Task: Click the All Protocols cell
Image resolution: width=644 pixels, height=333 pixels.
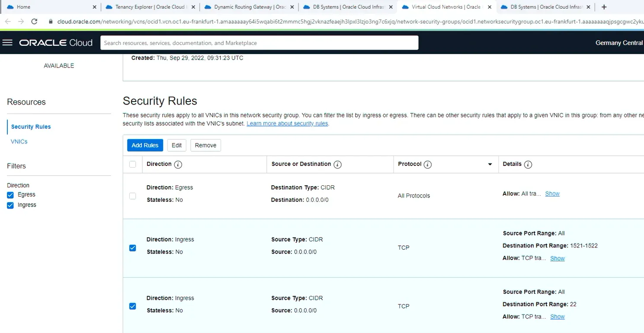Action: click(x=414, y=196)
